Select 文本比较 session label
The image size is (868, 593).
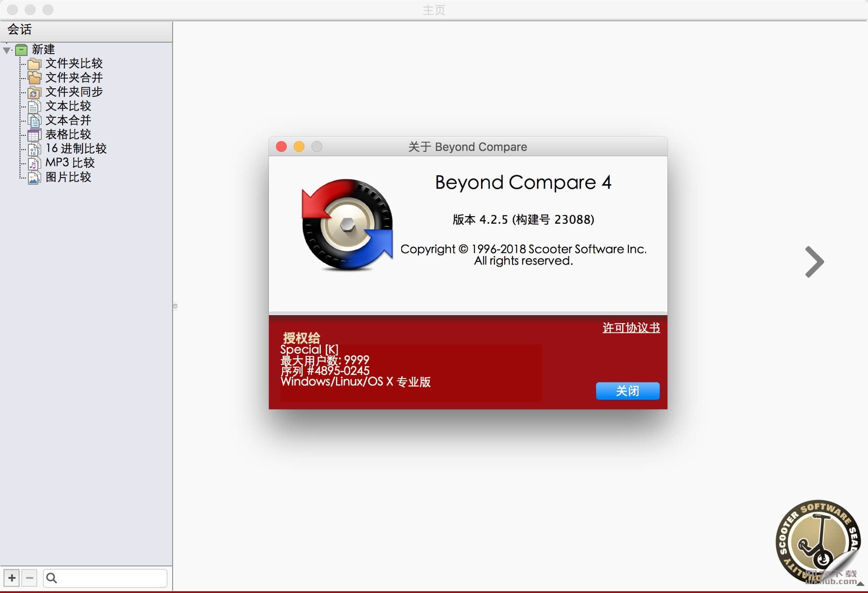[68, 106]
